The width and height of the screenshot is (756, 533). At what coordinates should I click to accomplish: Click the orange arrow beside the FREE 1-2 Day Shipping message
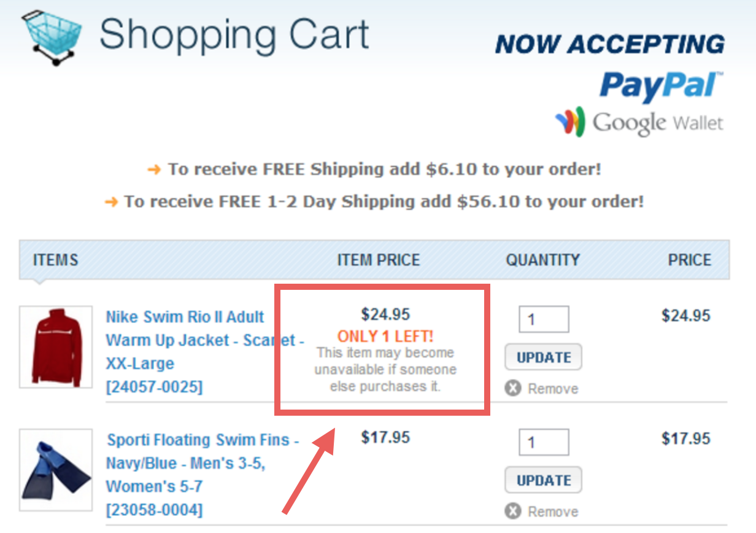click(x=111, y=201)
